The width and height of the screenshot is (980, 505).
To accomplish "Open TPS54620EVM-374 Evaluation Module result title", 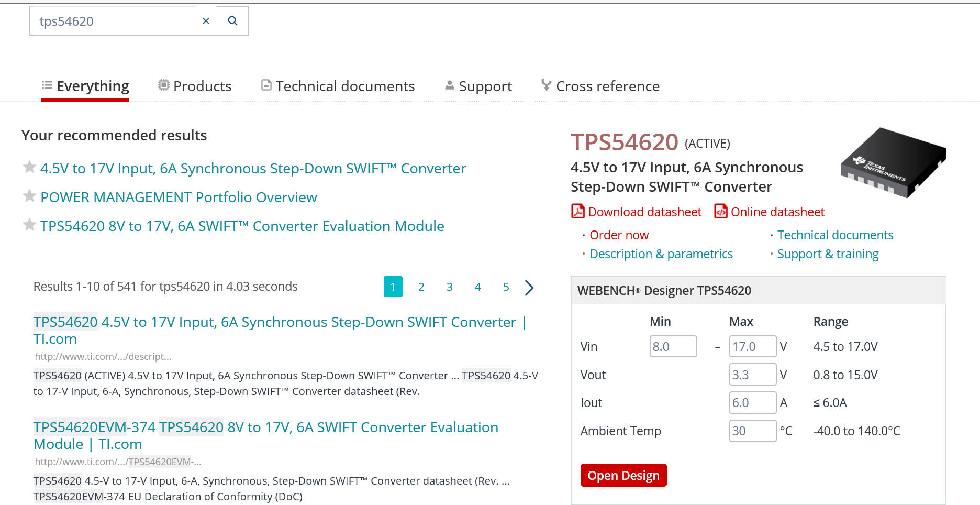I will click(x=265, y=436).
